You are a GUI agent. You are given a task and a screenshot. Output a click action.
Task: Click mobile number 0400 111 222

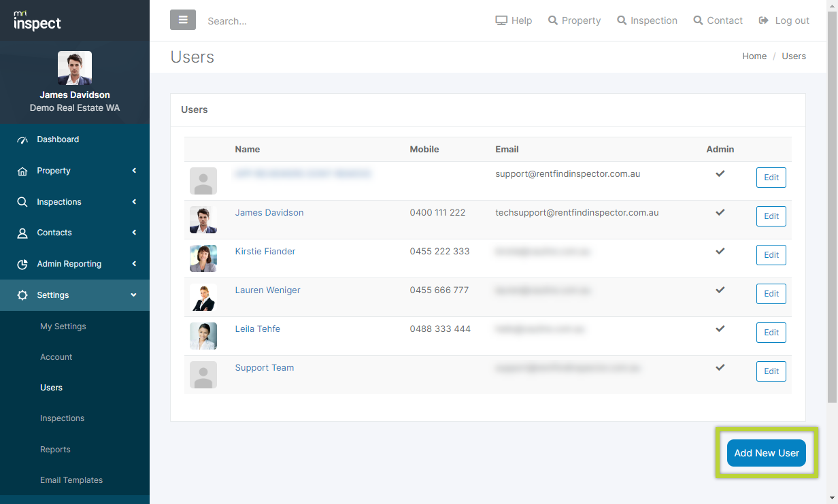437,213
